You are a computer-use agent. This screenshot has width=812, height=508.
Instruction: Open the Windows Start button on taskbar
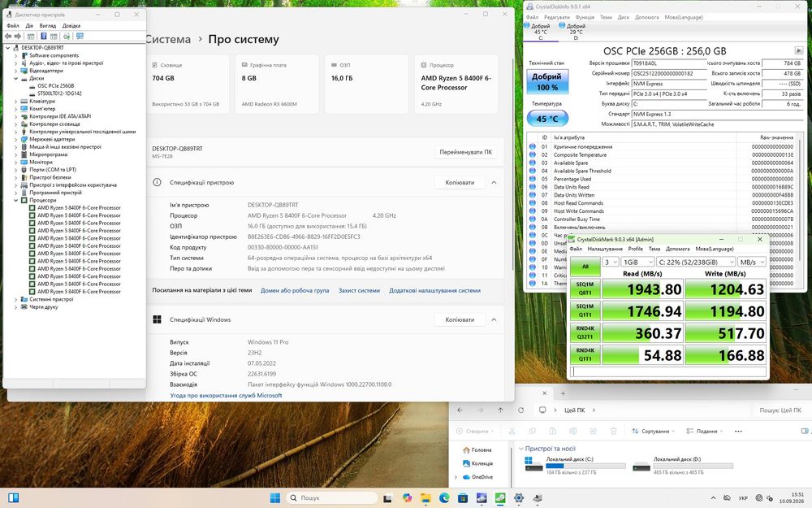point(275,498)
